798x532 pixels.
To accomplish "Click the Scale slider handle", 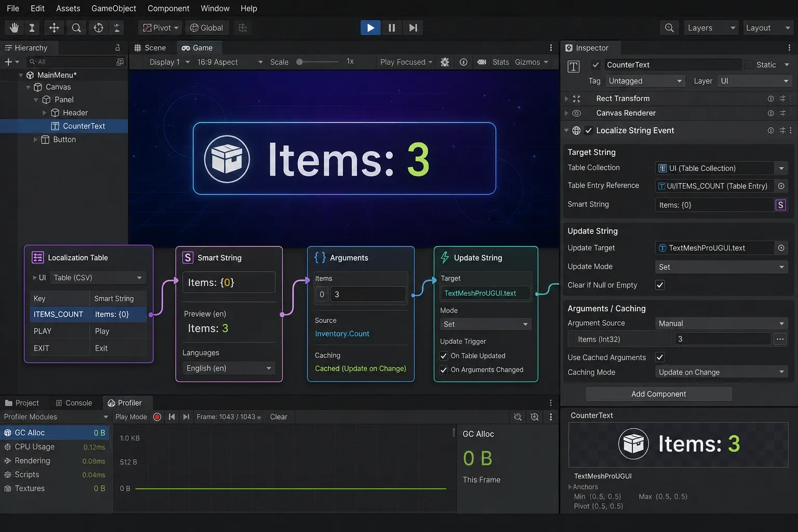I will (299, 62).
